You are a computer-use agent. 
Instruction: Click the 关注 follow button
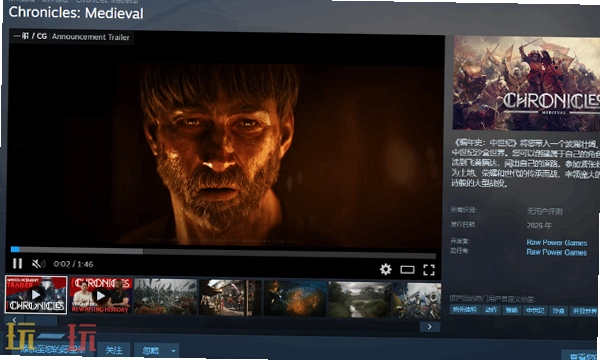[x=114, y=350]
